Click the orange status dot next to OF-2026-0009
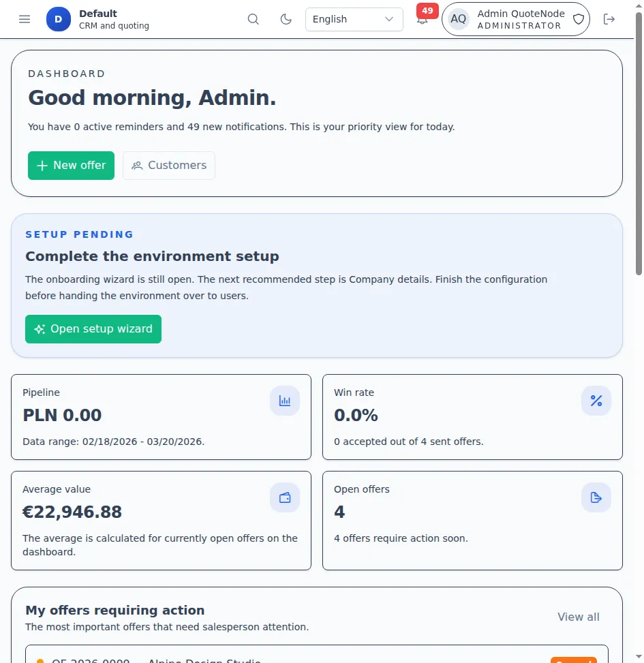Screen dimensions: 644x663 click(40, 660)
